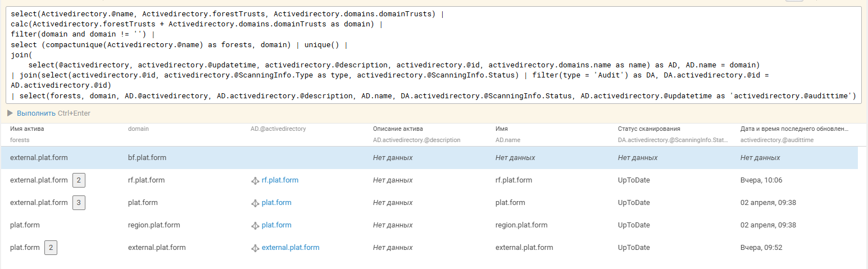Viewport: 868px width, 269px height.
Task: Run the query with Выполнить
Action: tap(36, 113)
